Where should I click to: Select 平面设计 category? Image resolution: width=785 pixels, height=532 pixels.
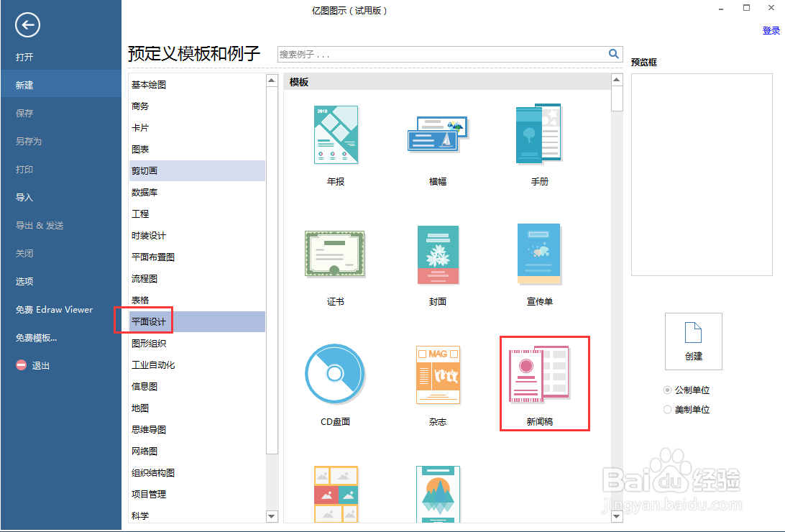tap(197, 321)
